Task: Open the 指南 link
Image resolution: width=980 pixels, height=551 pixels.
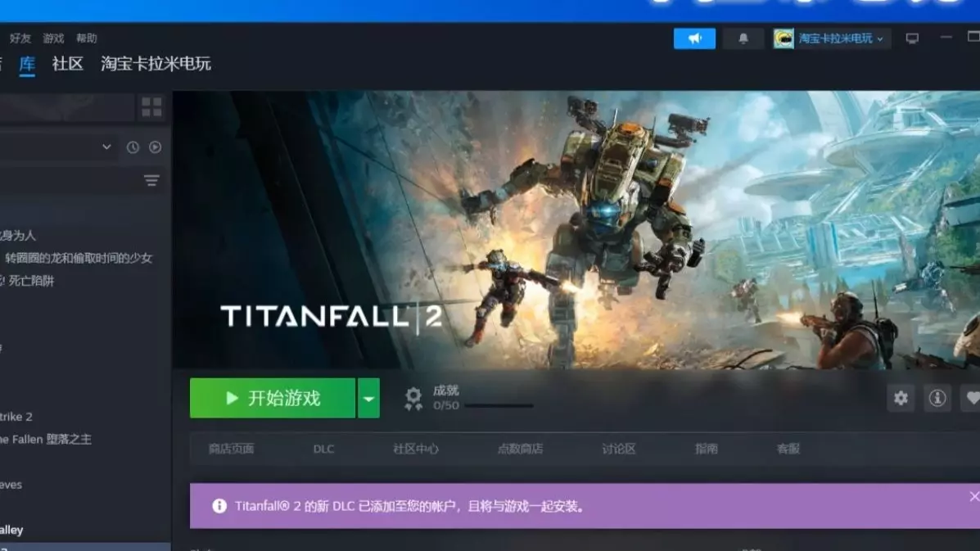Action: 707,449
